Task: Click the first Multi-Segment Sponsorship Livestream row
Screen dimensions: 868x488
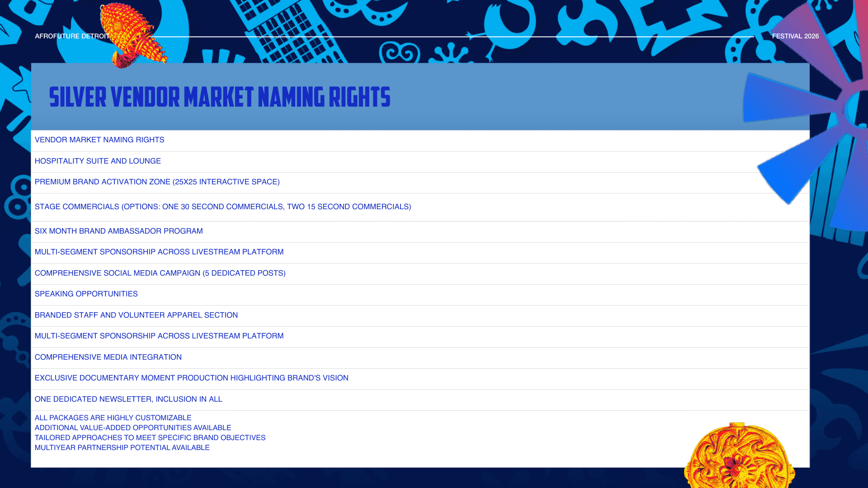Action: (159, 252)
